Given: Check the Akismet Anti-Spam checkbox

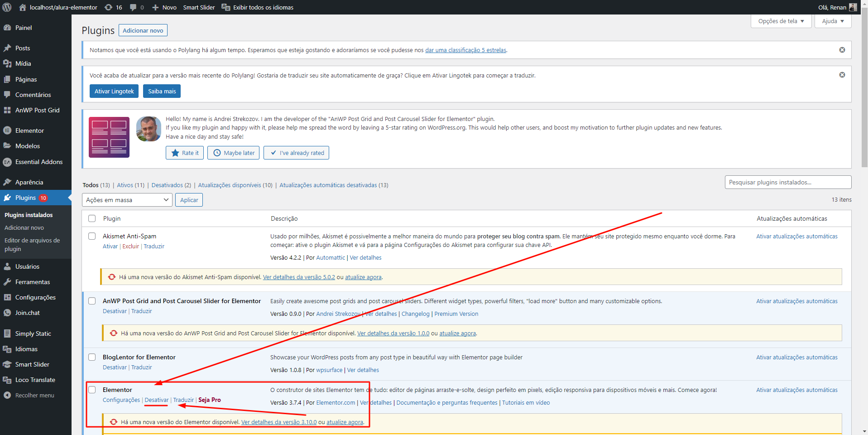Looking at the screenshot, I should (x=92, y=236).
